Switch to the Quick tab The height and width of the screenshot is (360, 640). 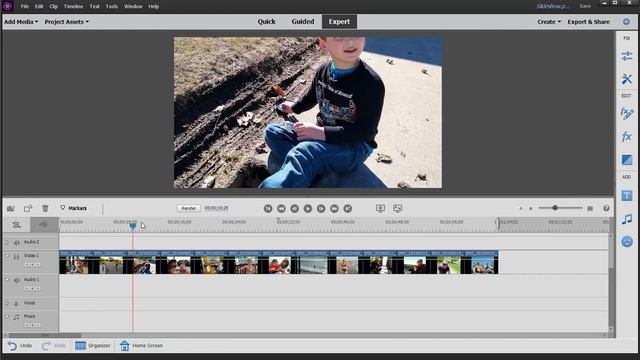click(267, 22)
